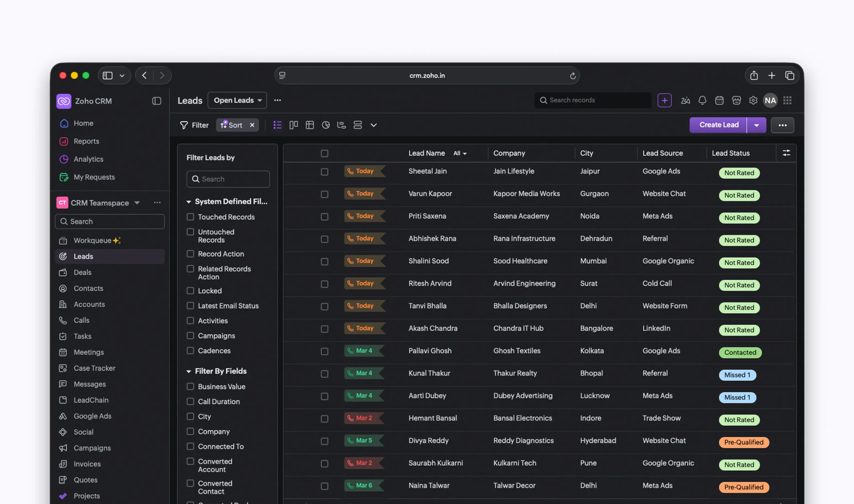Open the settings gear icon
The image size is (854, 504).
753,100
